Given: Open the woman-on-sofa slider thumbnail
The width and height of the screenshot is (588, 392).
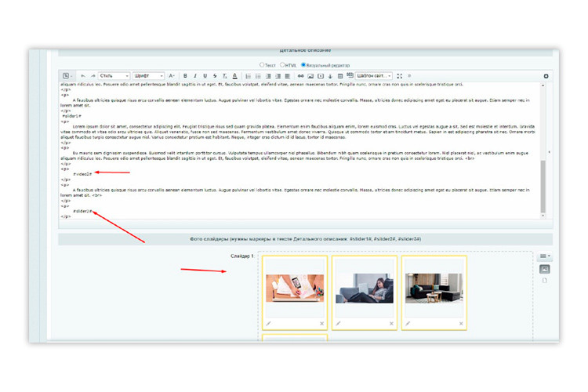Looking at the screenshot, I should coord(365,288).
